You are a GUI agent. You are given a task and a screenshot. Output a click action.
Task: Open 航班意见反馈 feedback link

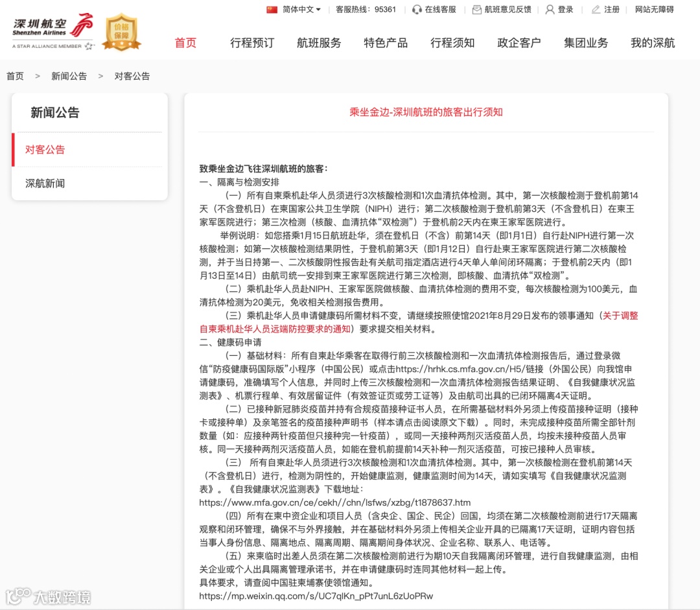click(x=507, y=9)
